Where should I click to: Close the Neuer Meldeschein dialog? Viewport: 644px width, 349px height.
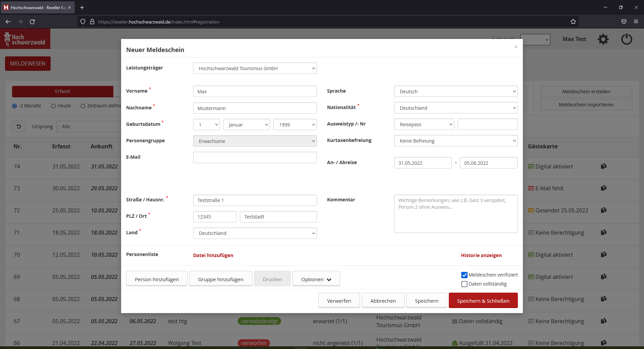coord(516,47)
